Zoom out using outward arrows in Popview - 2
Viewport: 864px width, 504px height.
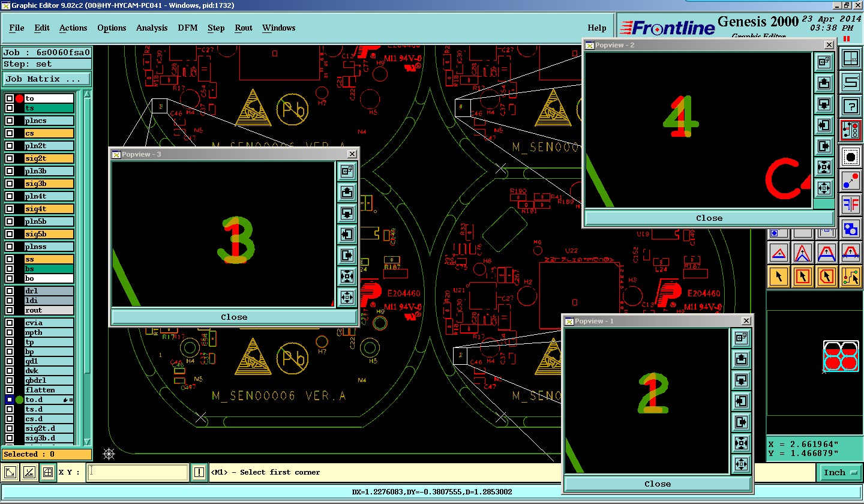(x=824, y=188)
